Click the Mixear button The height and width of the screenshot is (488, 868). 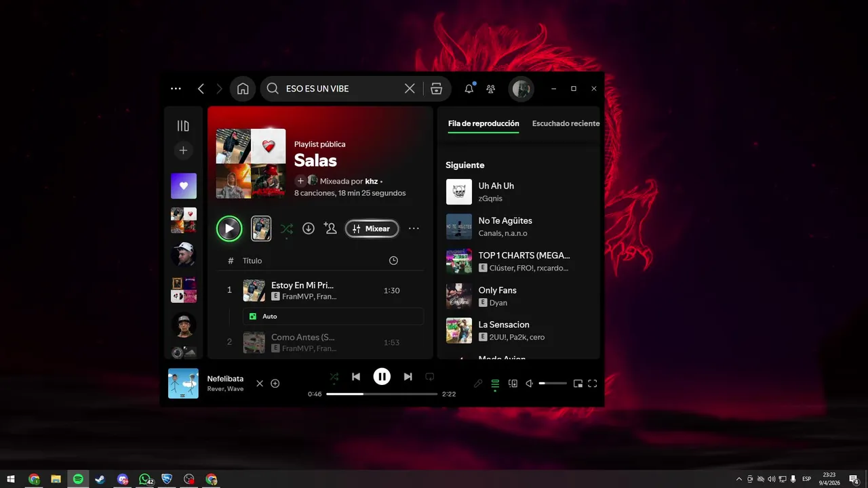click(372, 228)
